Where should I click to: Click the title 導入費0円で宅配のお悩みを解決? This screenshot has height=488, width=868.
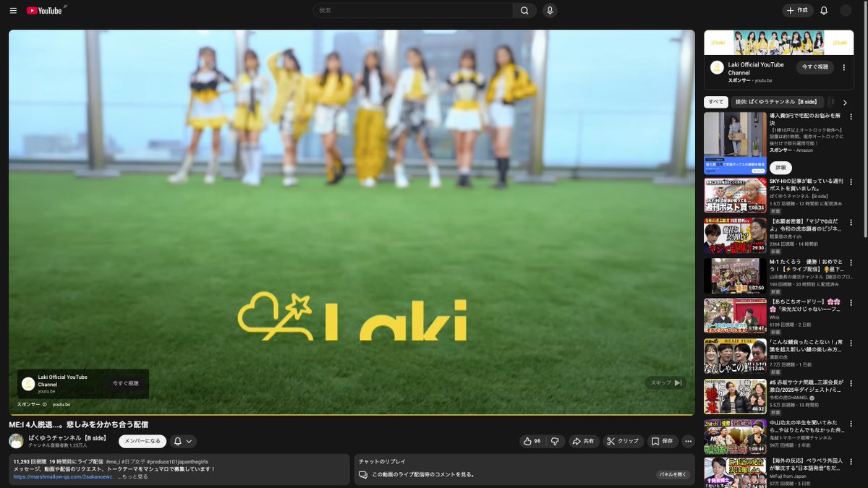pos(806,120)
